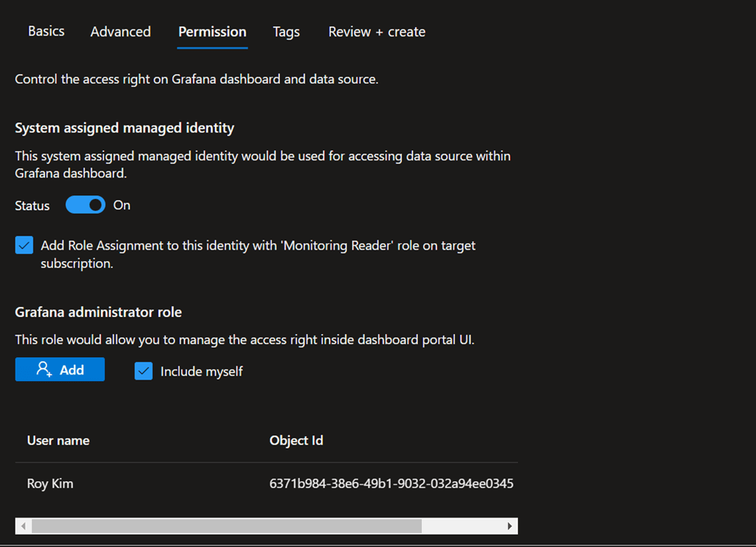Select the Roy Kim user row
This screenshot has height=547, width=756.
point(50,483)
